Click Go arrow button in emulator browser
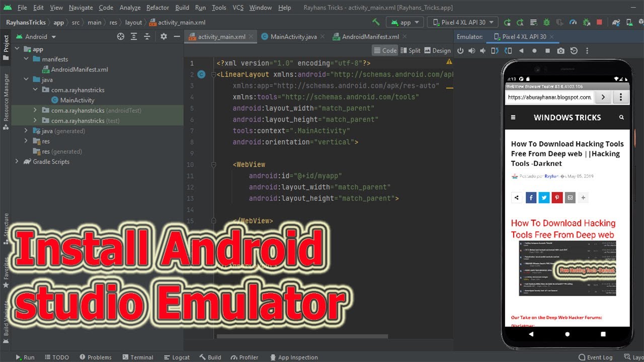This screenshot has height=362, width=644. [x=603, y=97]
